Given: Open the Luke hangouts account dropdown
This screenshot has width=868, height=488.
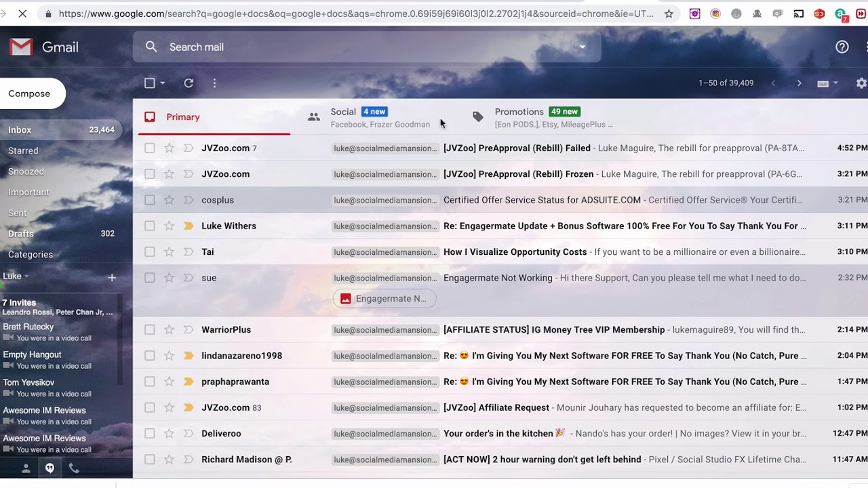Looking at the screenshot, I should pyautogui.click(x=16, y=277).
